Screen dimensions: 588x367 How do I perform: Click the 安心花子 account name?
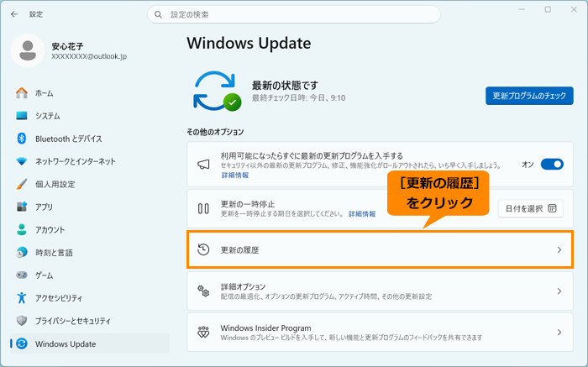[67, 46]
